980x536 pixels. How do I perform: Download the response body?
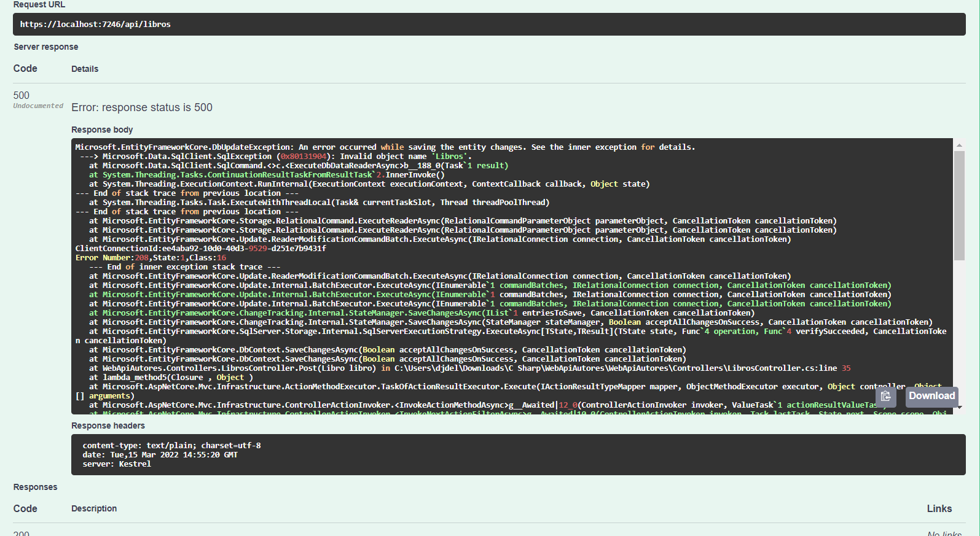931,396
